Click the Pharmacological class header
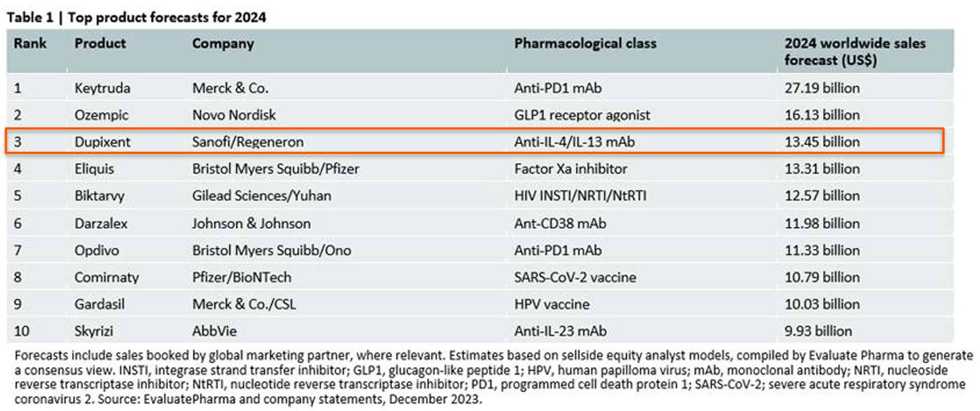Viewport: 980px width, 411px height. point(585,43)
